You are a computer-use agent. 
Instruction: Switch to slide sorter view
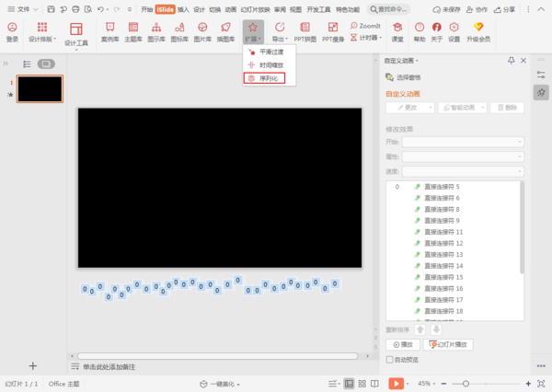pos(362,383)
